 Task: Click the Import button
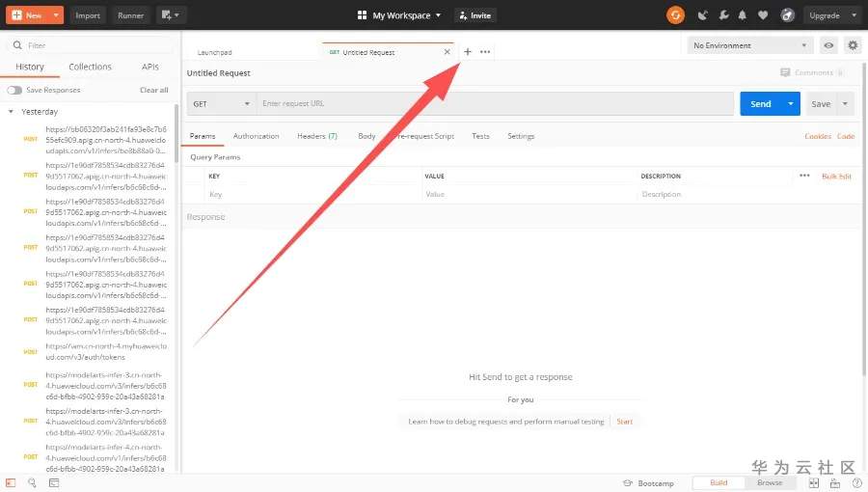tap(88, 14)
